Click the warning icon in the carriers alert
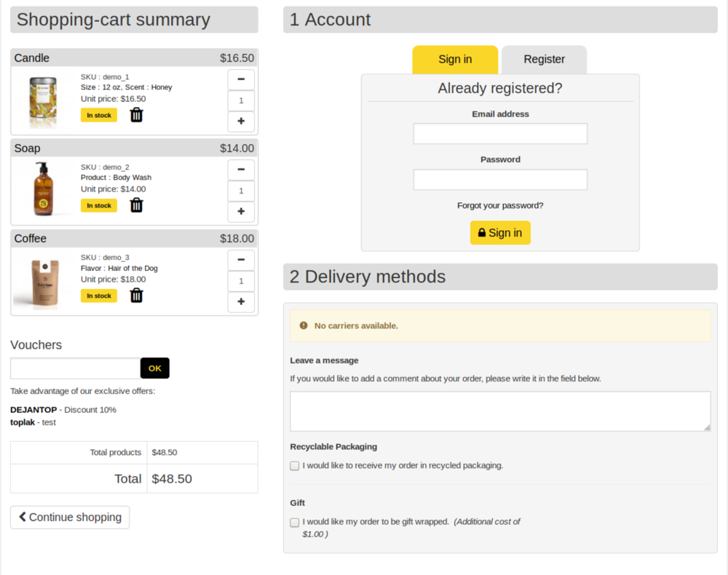728x575 pixels. point(304,325)
